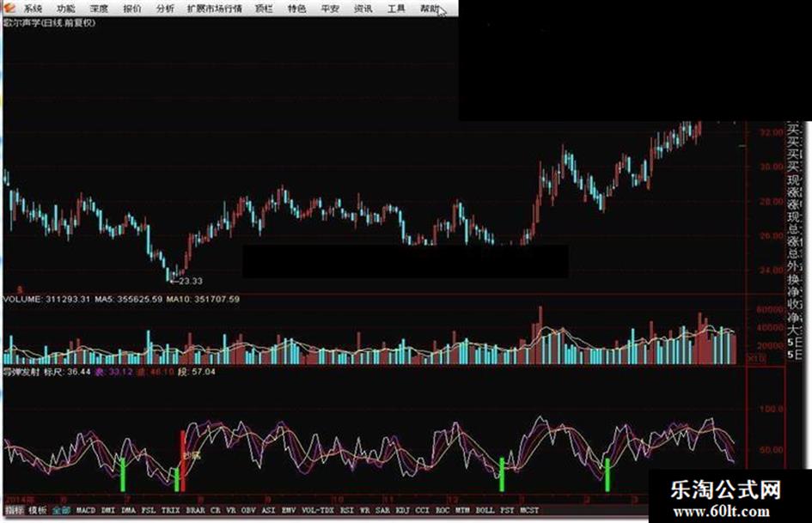Open the 深度 menu
Viewport: 812px width, 523px height.
coord(100,9)
